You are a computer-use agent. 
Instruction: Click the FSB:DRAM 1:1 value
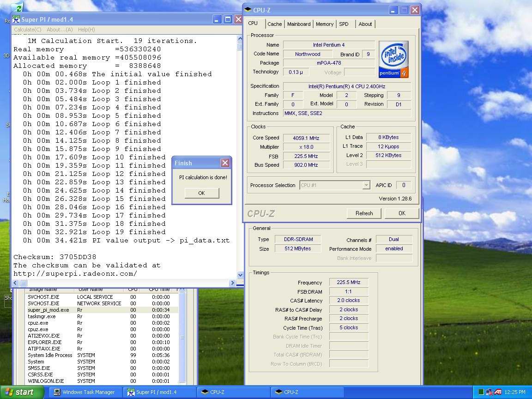click(349, 291)
